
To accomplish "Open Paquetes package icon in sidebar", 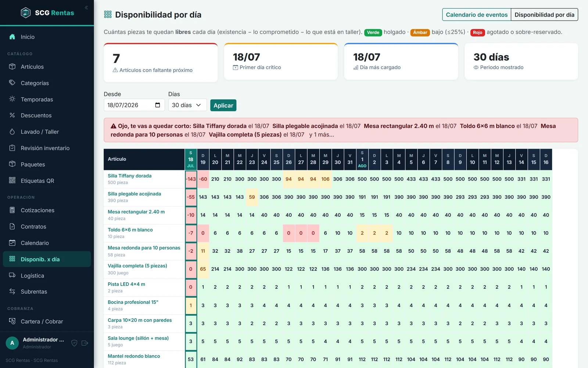I will [12, 164].
